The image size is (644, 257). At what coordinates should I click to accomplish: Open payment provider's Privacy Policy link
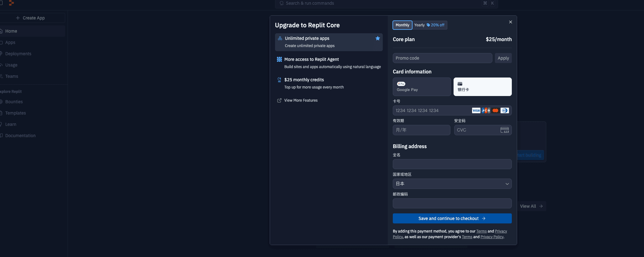click(x=492, y=237)
